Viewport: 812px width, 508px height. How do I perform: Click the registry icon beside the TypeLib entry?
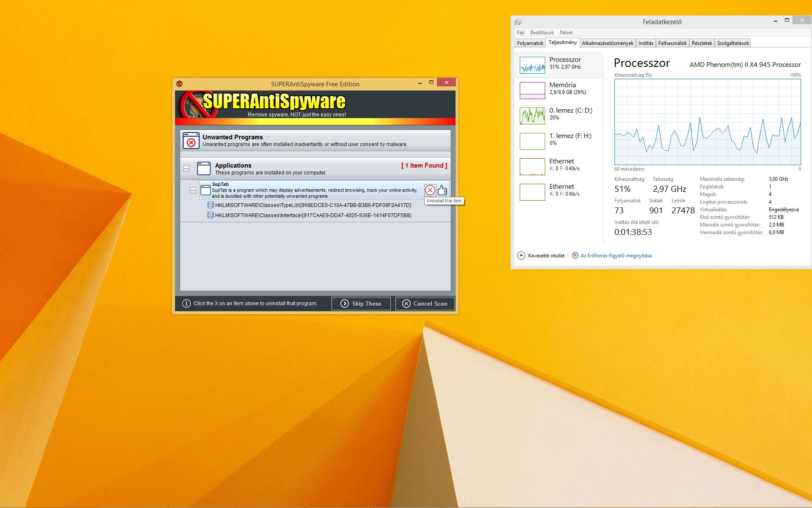click(210, 205)
